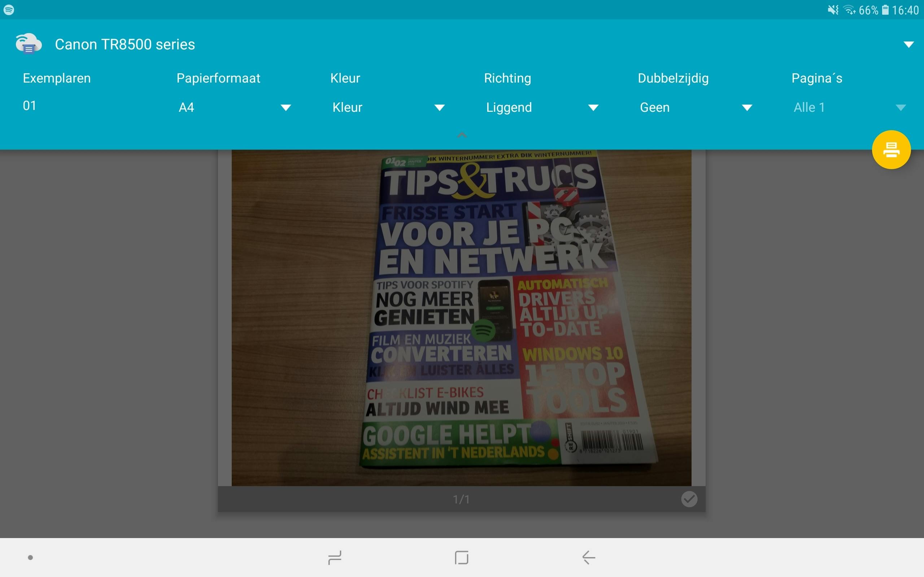
Task: Open the Papierformaat A4 dropdown
Action: click(x=235, y=107)
